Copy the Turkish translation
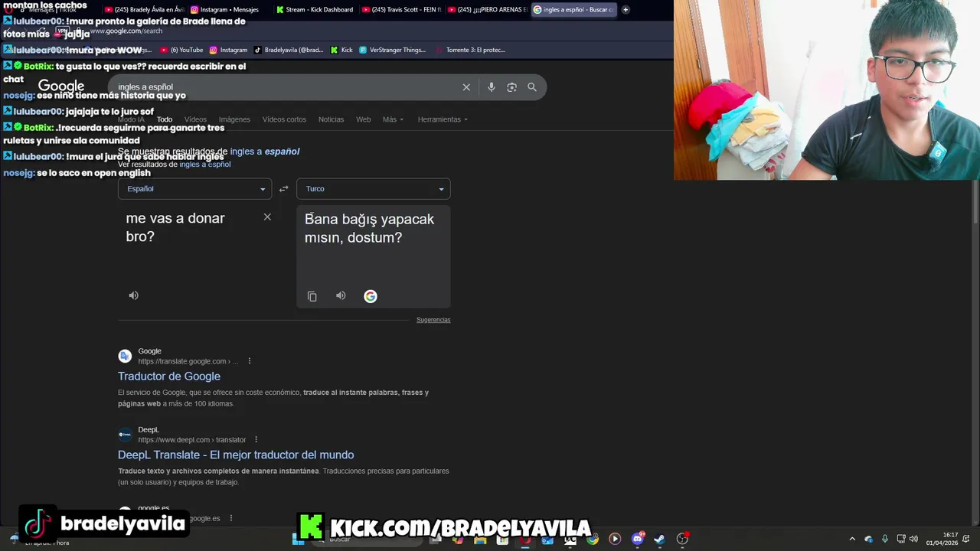The width and height of the screenshot is (980, 551). 312,296
